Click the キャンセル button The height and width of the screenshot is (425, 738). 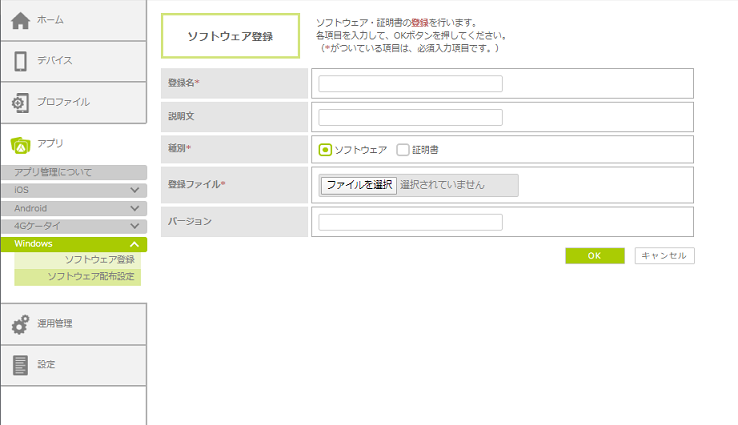tap(664, 256)
